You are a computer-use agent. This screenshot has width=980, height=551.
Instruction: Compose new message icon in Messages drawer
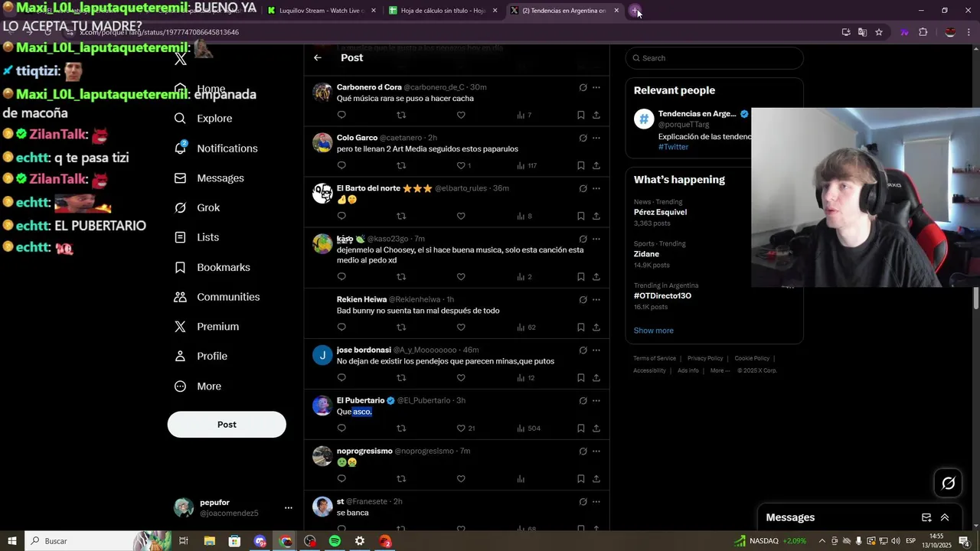point(926,517)
